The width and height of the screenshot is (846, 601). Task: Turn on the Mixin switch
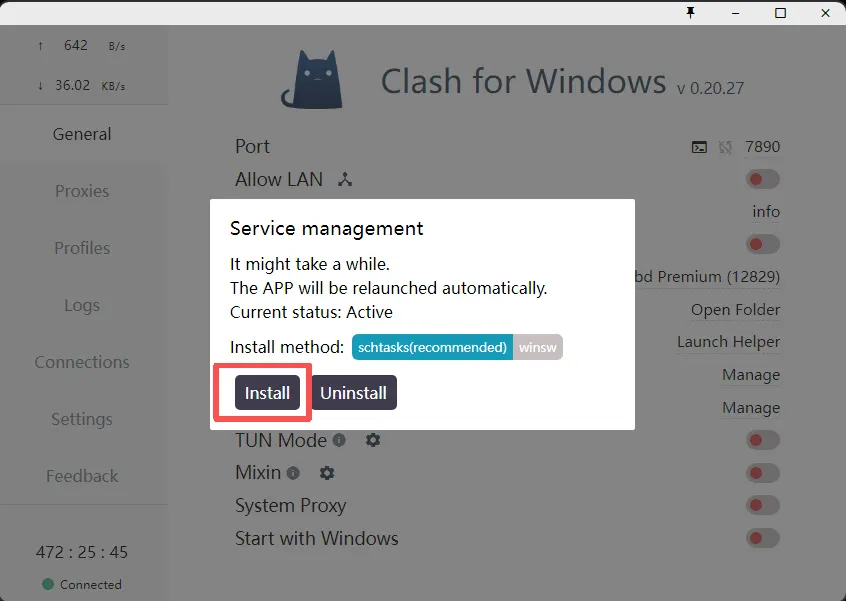[x=763, y=473]
